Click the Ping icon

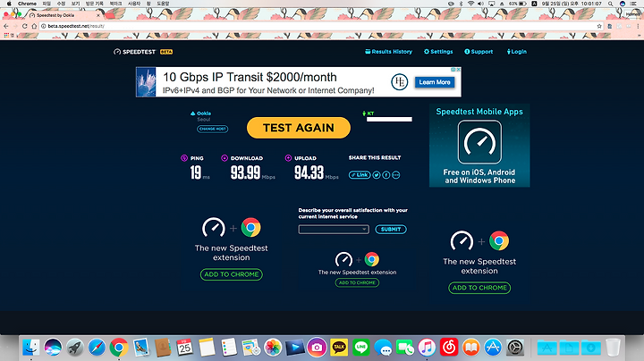tap(184, 158)
